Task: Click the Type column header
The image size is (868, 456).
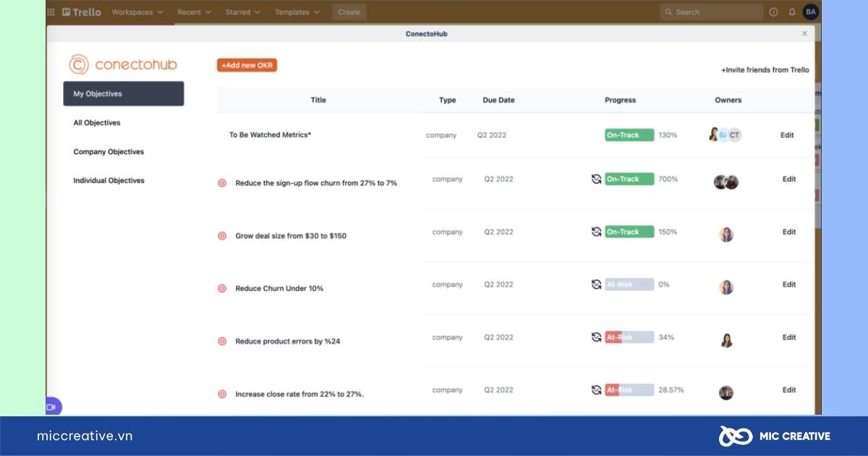Action: pos(447,101)
